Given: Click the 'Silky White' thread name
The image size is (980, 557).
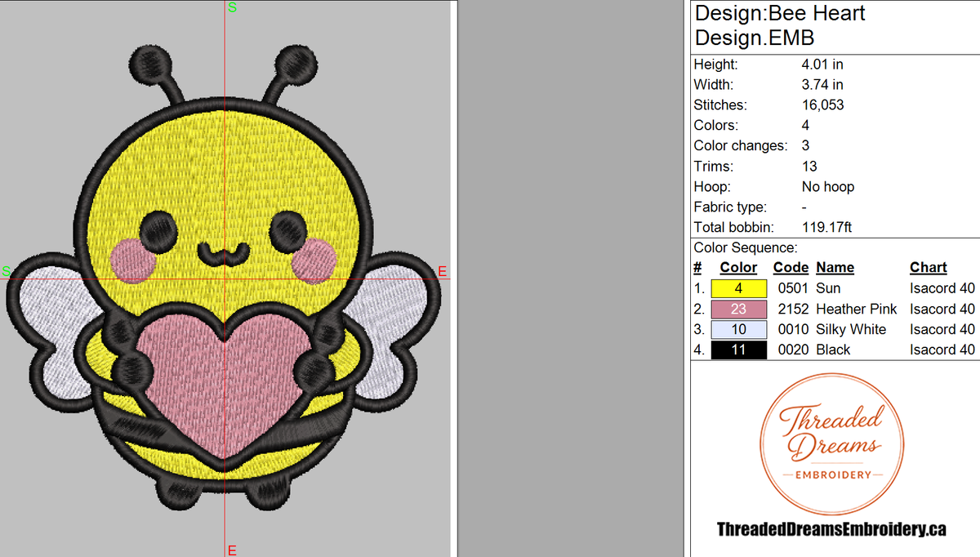Looking at the screenshot, I should pyautogui.click(x=850, y=329).
